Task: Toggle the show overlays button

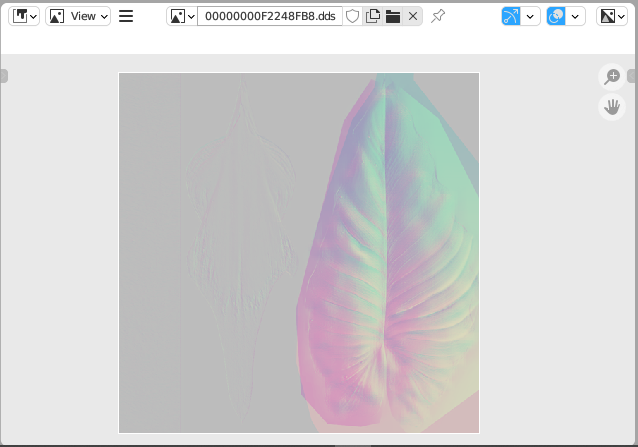Action: (x=556, y=16)
